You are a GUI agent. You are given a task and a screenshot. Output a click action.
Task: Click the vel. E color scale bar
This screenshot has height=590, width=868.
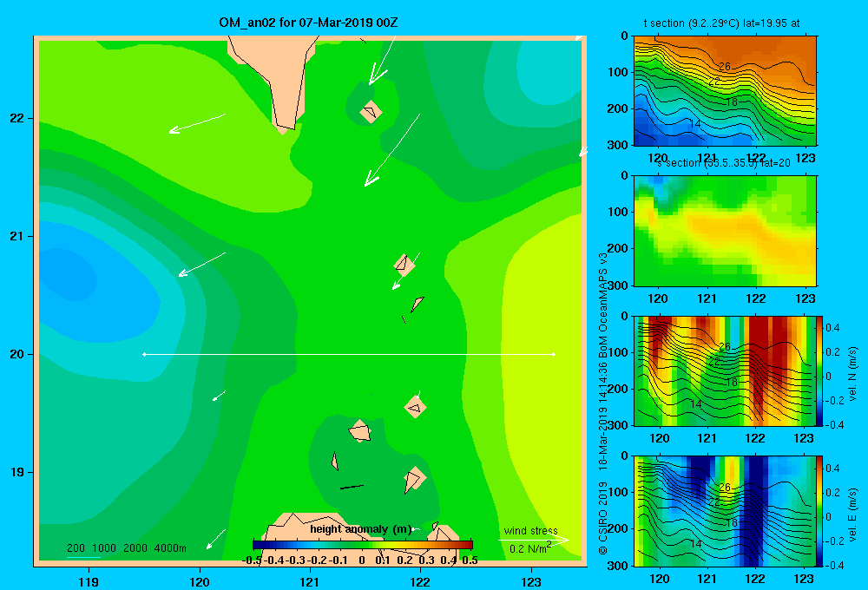[819, 511]
